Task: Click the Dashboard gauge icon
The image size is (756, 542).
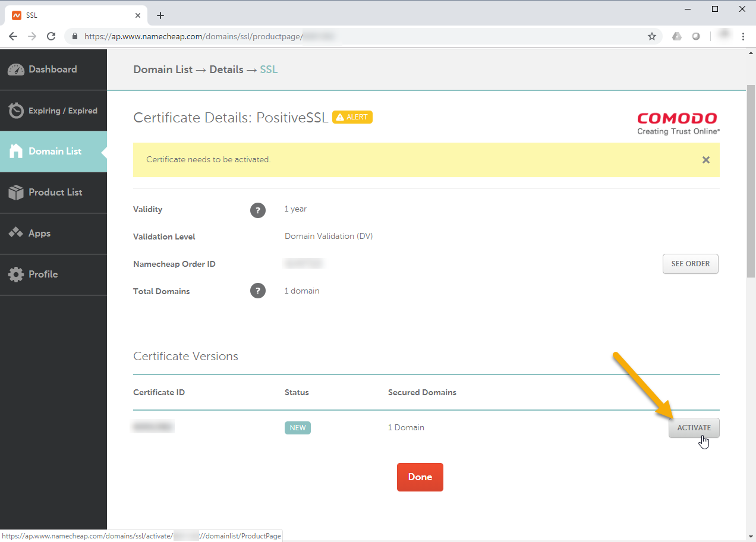Action: pos(16,70)
